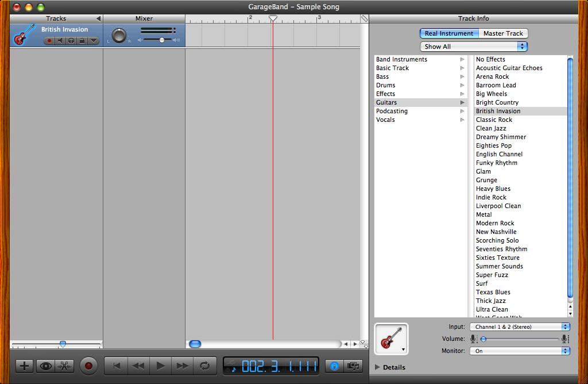Viewport: 588px width, 384px height.
Task: Click the British Invasion track guitar icon
Action: tap(24, 35)
